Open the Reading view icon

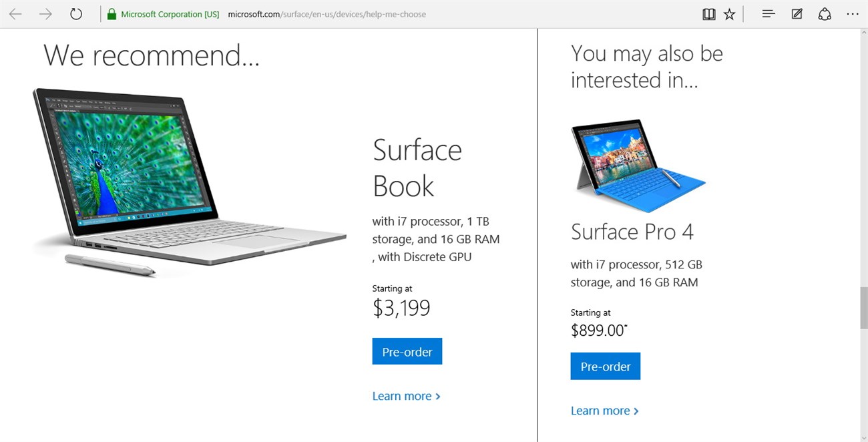(708, 13)
